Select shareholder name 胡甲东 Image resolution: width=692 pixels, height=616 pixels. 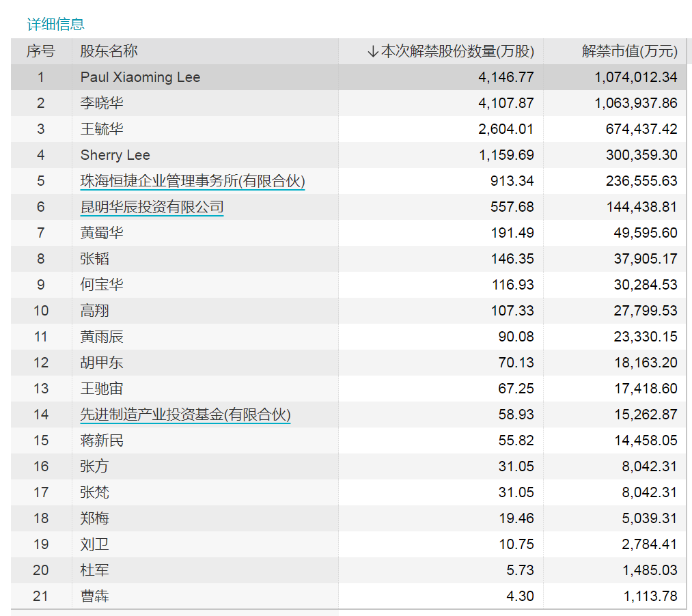pos(102,363)
